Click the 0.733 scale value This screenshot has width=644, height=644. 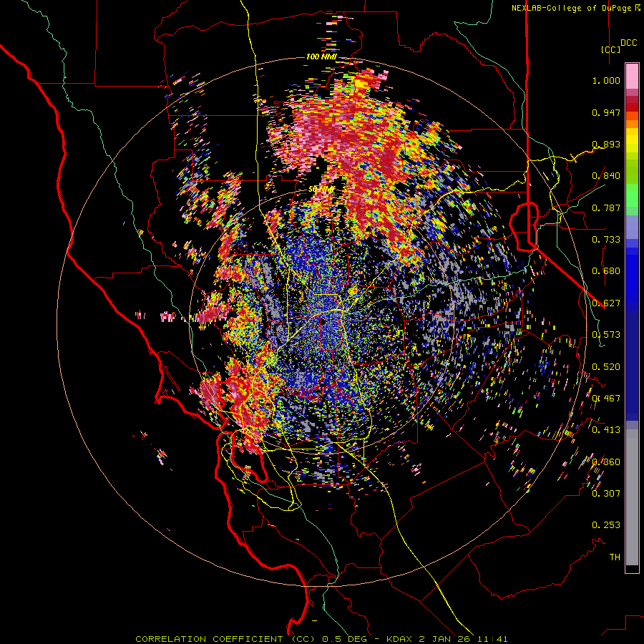[606, 240]
